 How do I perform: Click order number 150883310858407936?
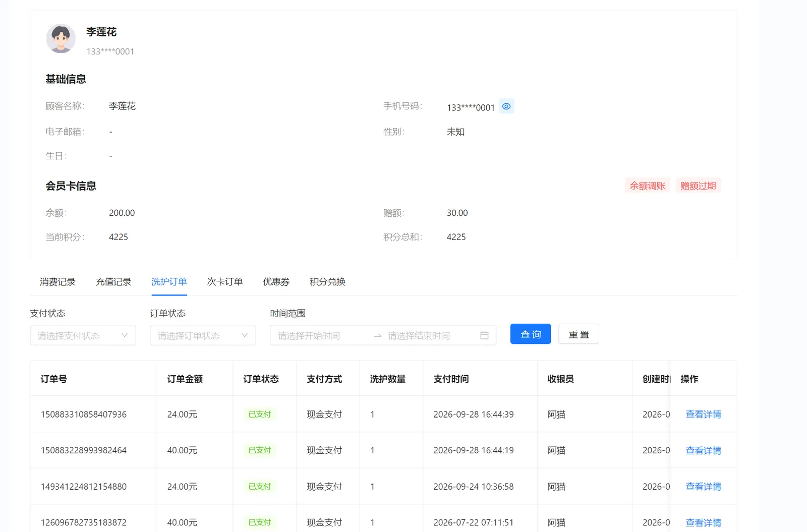point(84,415)
